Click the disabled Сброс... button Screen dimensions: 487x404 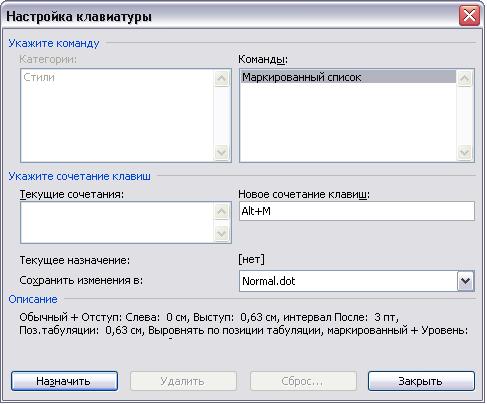tap(303, 381)
